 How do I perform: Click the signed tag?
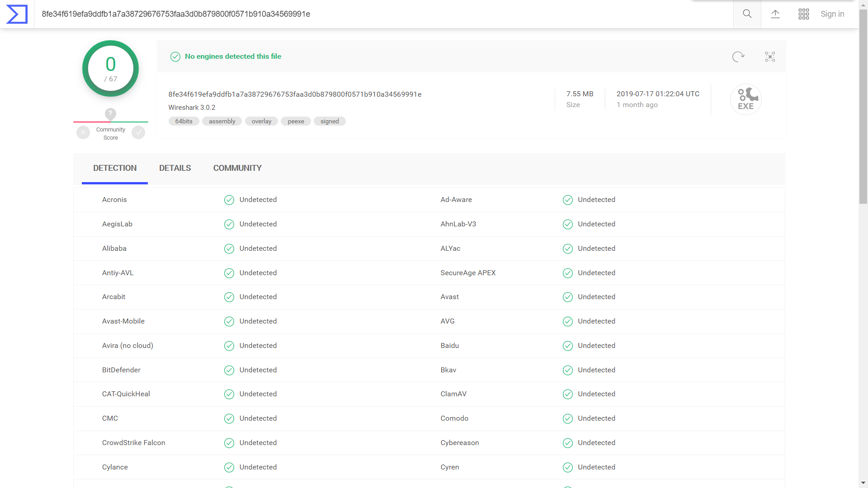(x=330, y=121)
